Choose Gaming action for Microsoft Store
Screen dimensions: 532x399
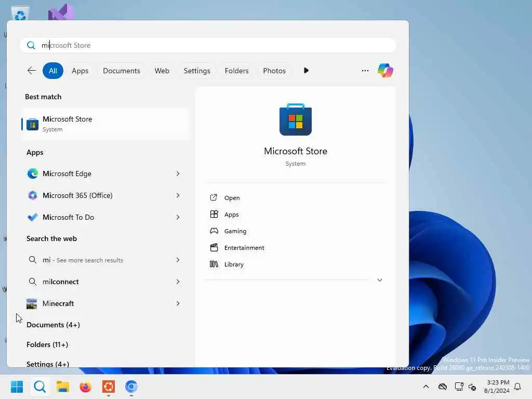coord(235,231)
